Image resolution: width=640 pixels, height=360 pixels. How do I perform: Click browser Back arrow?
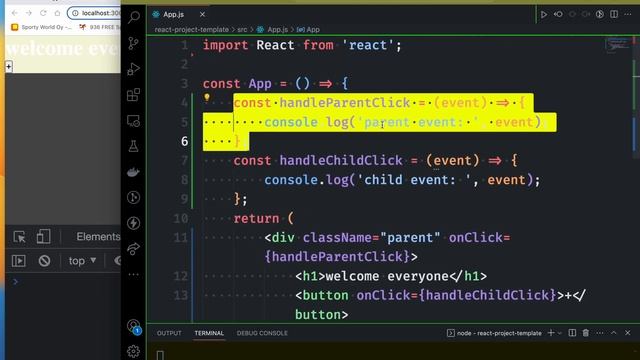(15, 13)
